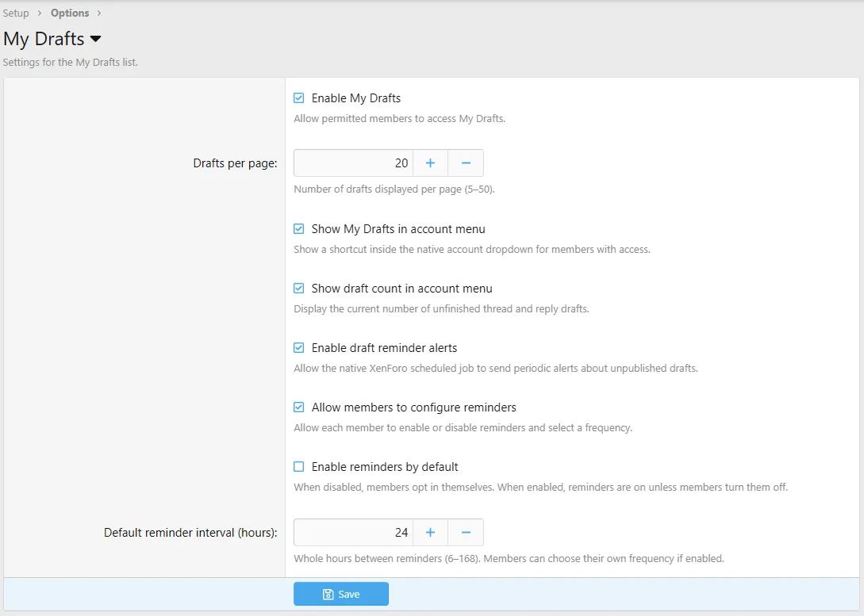Focus the Default reminder interval hours field
Screen dimensions: 864x616
coord(353,532)
